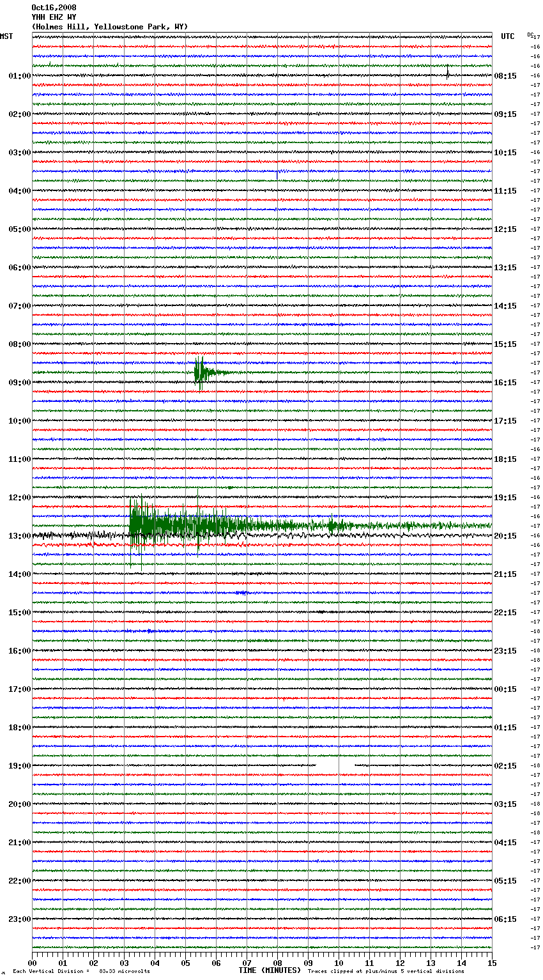Image resolution: width=543 pixels, height=980 pixels.
Task: Click minute tick label 10 on the axis
Action: pos(339,963)
